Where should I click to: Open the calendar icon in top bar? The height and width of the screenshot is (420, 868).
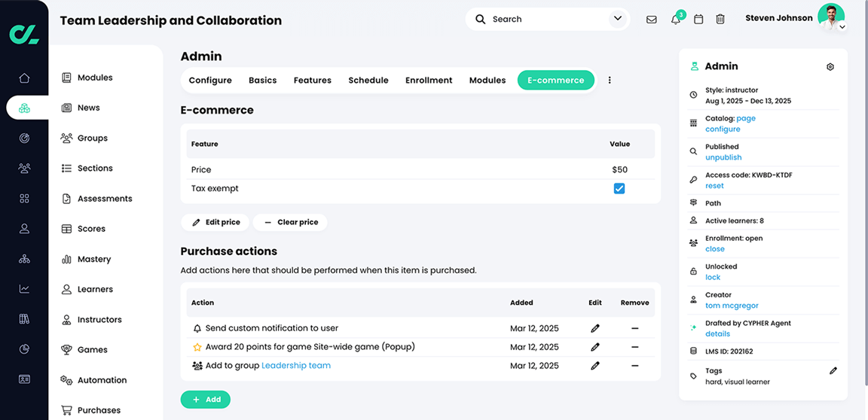click(698, 20)
